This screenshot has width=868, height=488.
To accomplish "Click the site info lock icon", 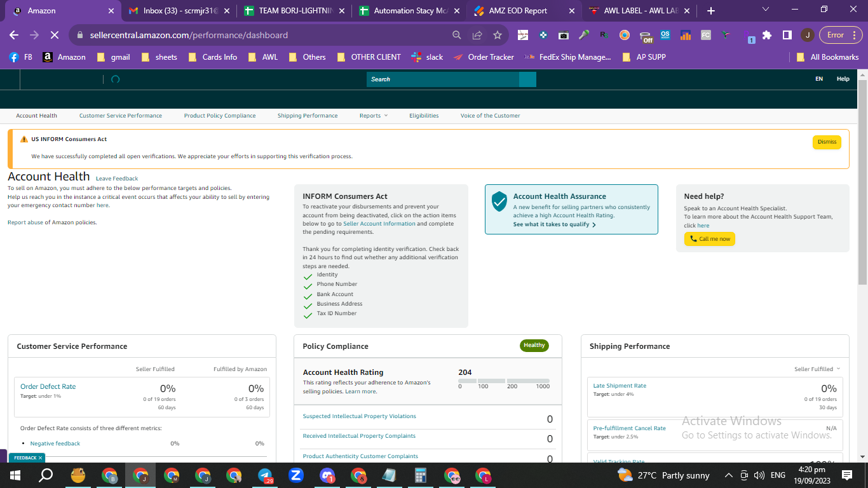I will [80, 35].
